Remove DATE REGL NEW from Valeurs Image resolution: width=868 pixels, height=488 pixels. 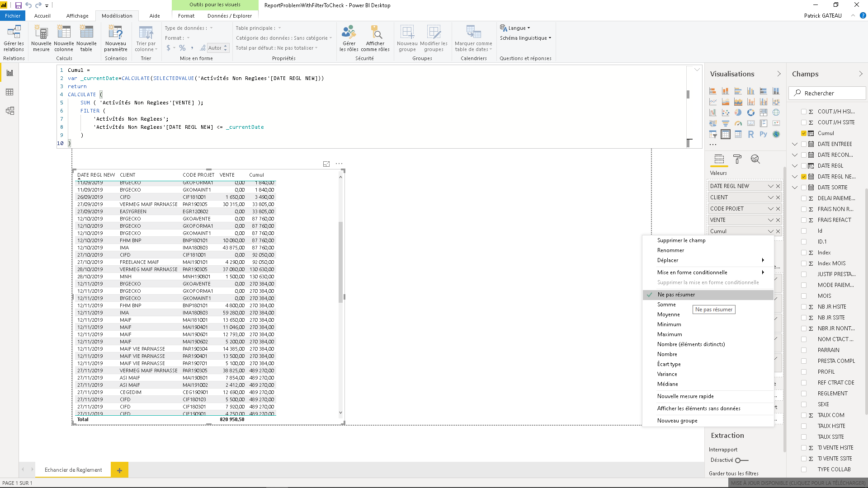pyautogui.click(x=778, y=186)
